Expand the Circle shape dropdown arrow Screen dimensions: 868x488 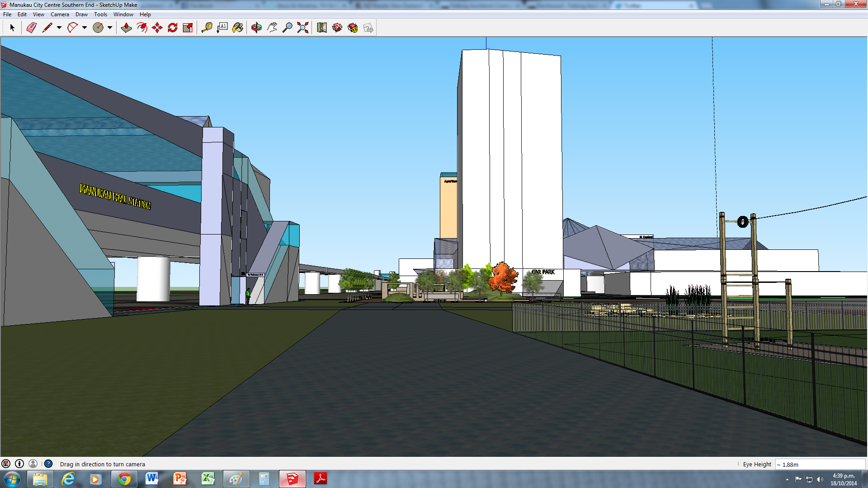click(110, 28)
